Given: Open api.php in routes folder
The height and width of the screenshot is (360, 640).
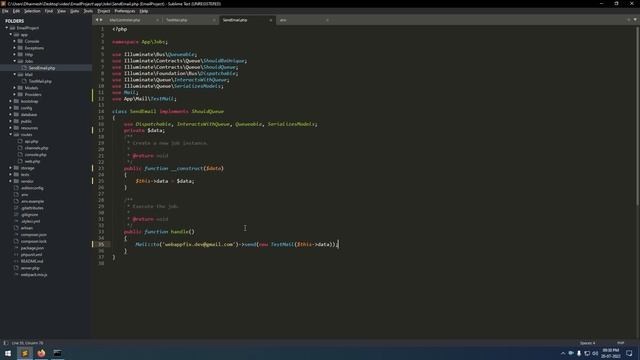Looking at the screenshot, I should [x=31, y=141].
